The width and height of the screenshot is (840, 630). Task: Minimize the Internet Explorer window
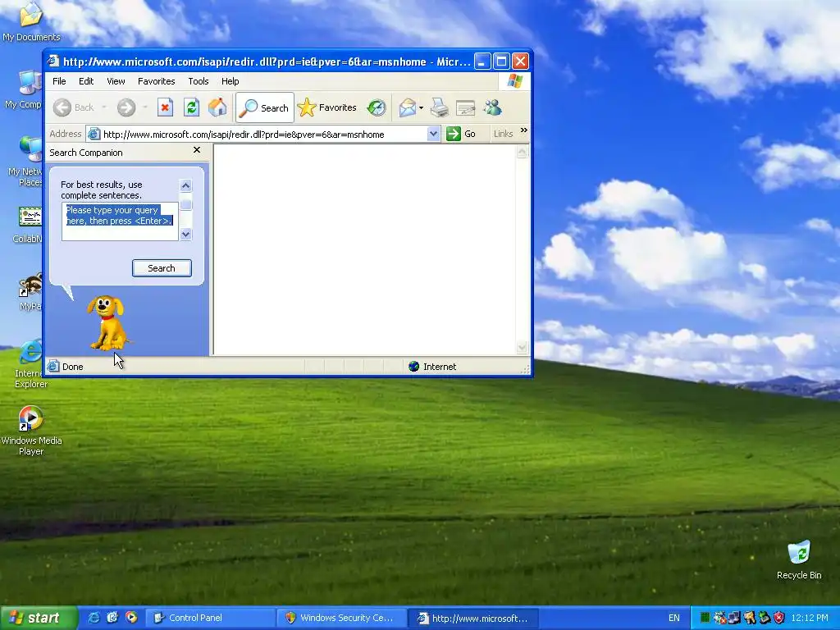482,62
